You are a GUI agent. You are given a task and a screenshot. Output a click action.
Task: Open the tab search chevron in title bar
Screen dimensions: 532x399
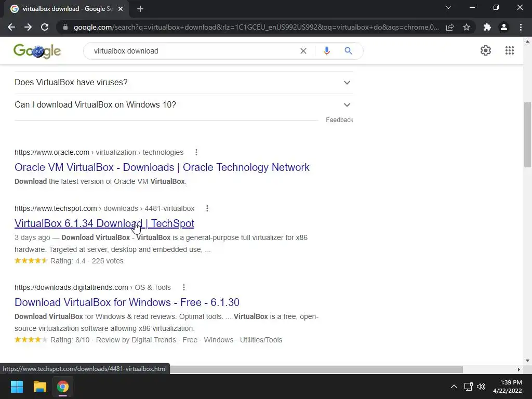click(448, 7)
